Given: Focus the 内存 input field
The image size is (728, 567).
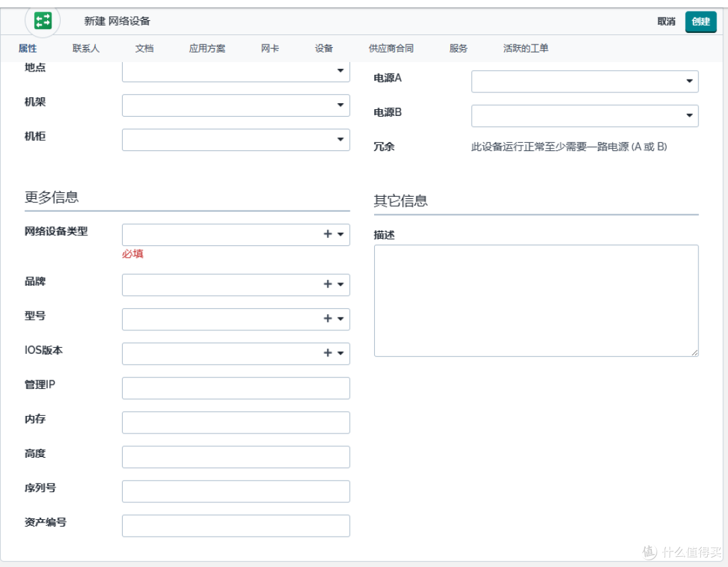Looking at the screenshot, I should coord(236,422).
